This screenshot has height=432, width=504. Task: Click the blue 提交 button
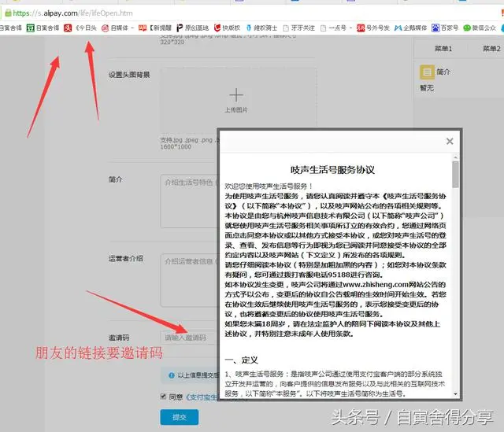pos(180,417)
